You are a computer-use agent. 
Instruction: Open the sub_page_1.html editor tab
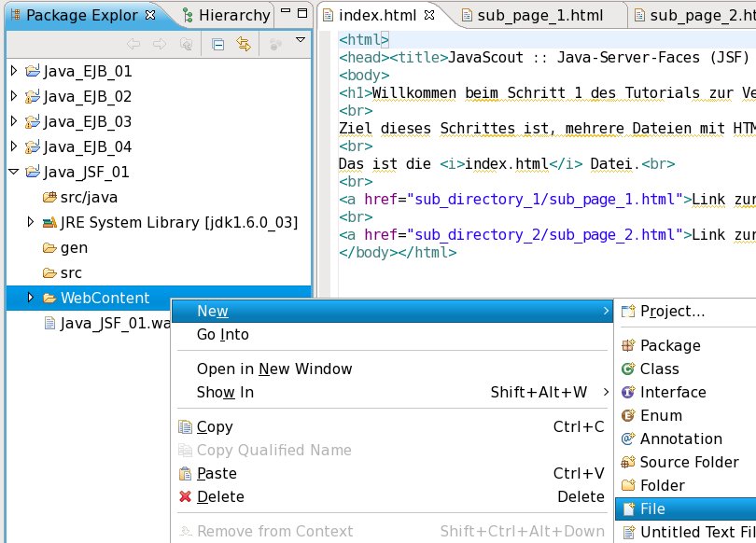(x=539, y=15)
